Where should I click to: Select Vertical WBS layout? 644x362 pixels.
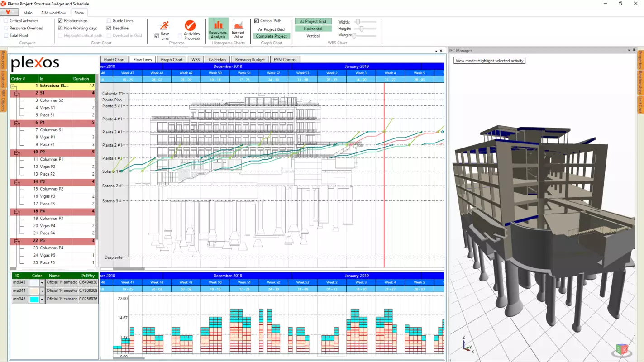point(313,36)
